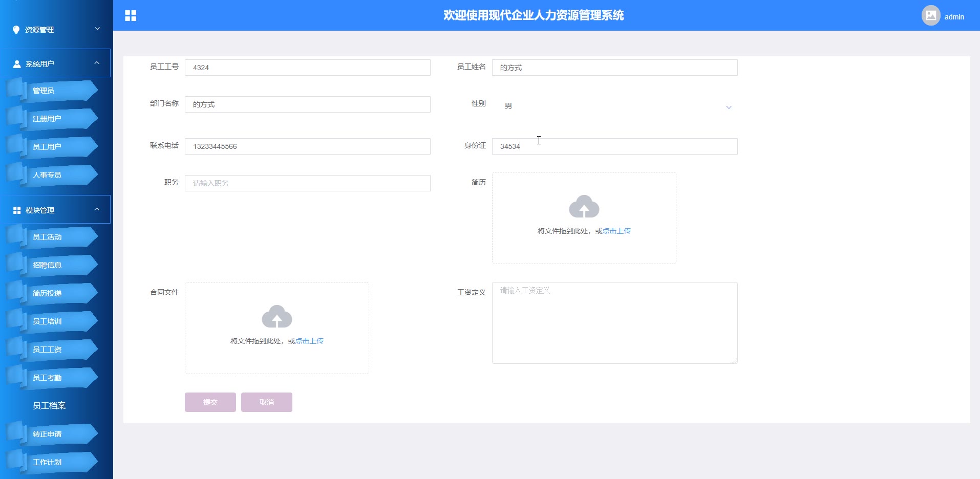Click the resume upload cloud icon
This screenshot has height=479, width=980.
(584, 207)
